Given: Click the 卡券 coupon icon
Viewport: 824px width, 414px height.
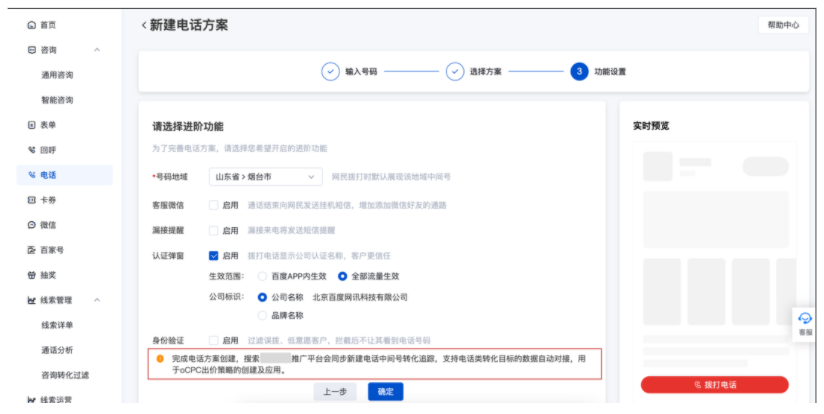Looking at the screenshot, I should point(32,200).
